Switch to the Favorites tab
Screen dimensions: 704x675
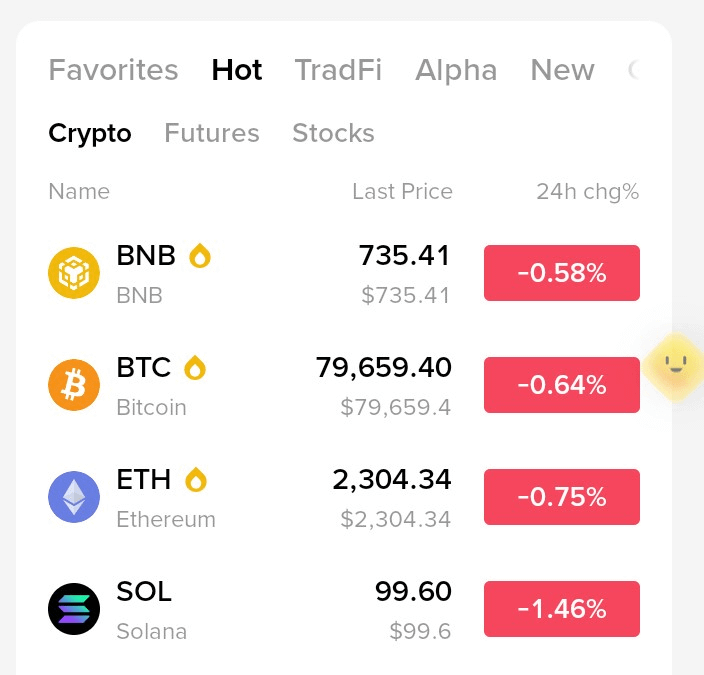[113, 70]
